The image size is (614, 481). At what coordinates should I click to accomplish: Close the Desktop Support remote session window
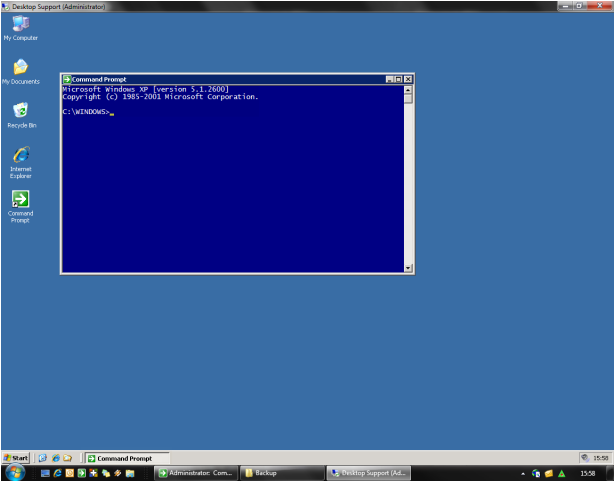click(x=600, y=5)
